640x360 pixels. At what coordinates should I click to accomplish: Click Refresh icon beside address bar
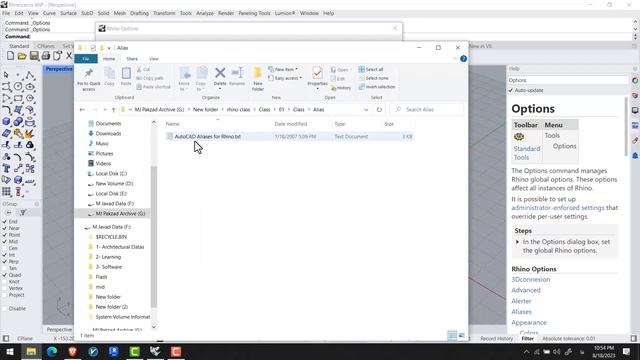[379, 109]
